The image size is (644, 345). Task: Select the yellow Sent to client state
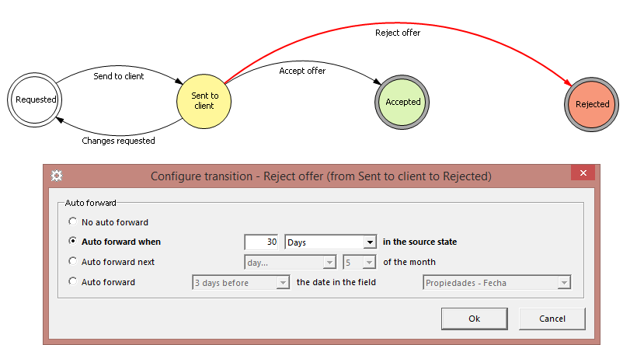pyautogui.click(x=204, y=101)
